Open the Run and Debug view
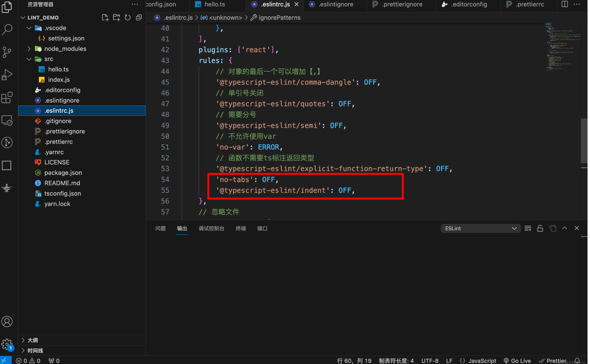 [x=7, y=75]
